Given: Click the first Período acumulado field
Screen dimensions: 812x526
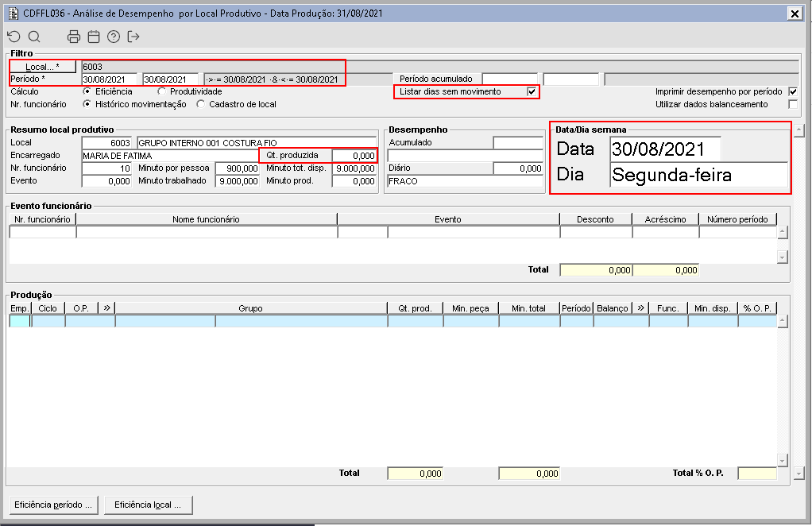Looking at the screenshot, I should pos(509,79).
